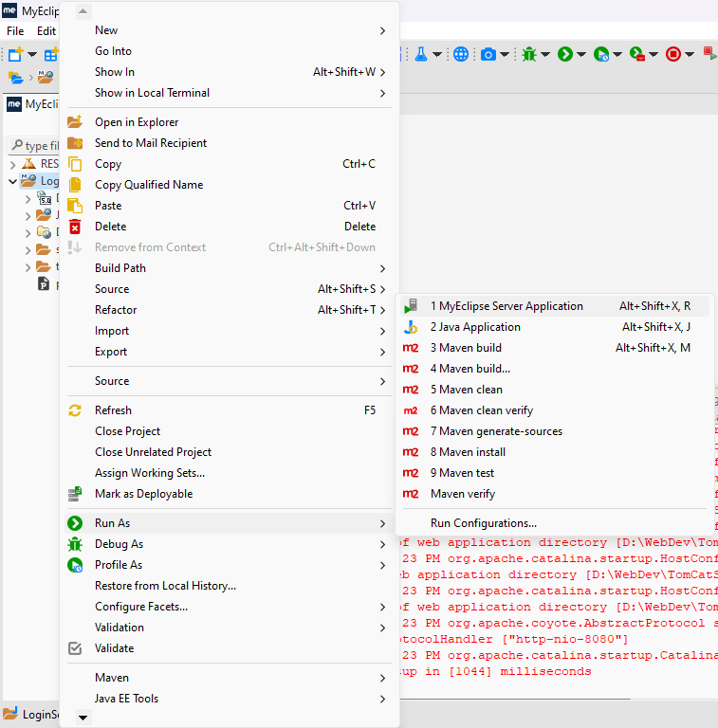Choose Assign Working Sets...
Image resolution: width=718 pixels, height=728 pixels.
[x=150, y=473]
